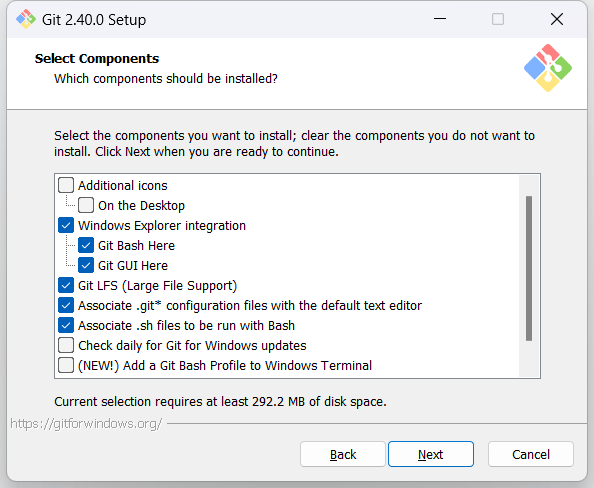Click the components list vertical scrollbar

click(529, 268)
